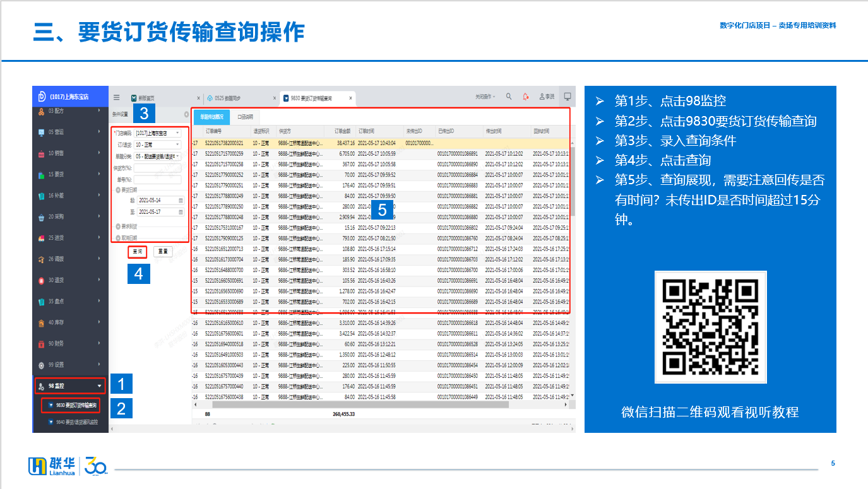Toggle the hamburger menu icon

pos(117,97)
